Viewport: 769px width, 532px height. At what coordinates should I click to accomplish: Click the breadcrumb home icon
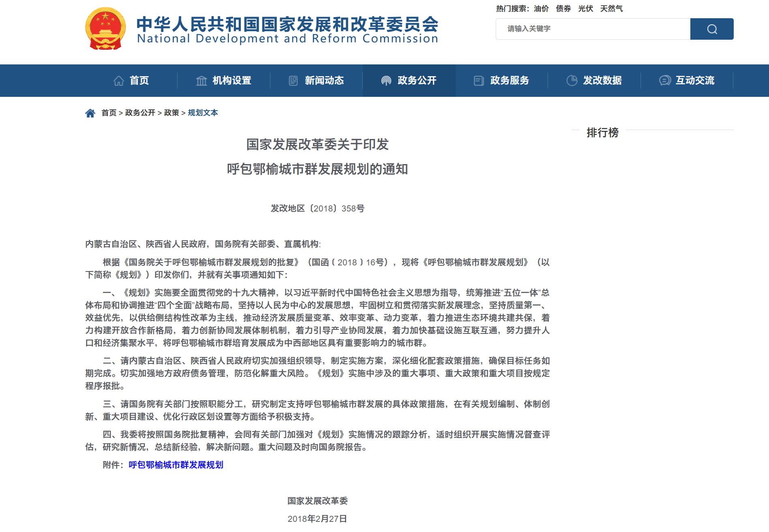point(90,113)
